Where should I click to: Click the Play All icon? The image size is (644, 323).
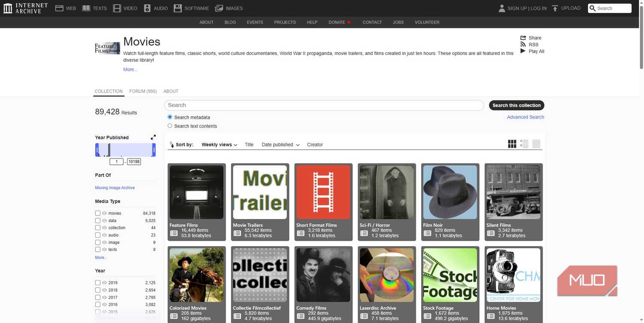tap(523, 51)
